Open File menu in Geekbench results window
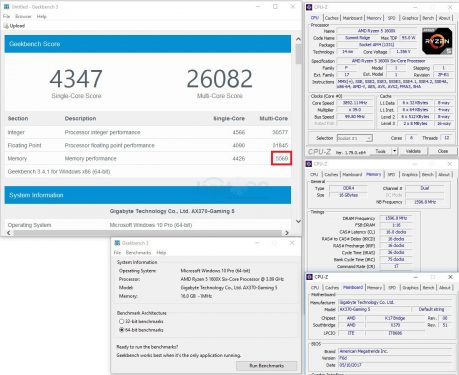Screen dimensions: 459x375 (x=6, y=16)
